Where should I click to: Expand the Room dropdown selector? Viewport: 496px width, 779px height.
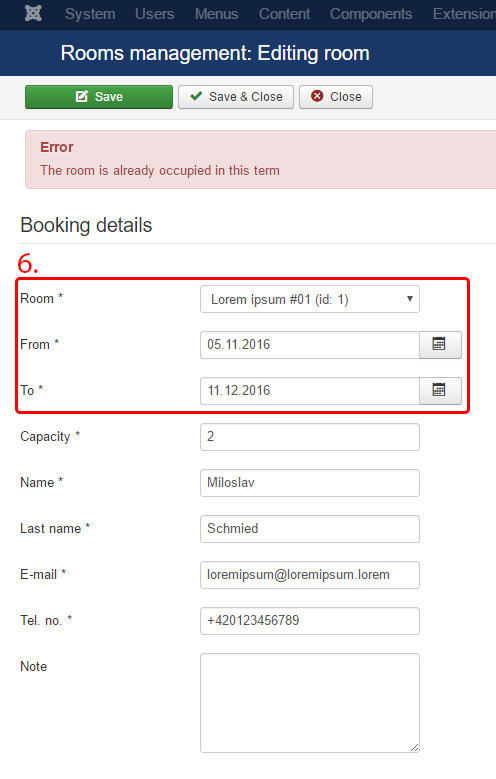tap(310, 299)
